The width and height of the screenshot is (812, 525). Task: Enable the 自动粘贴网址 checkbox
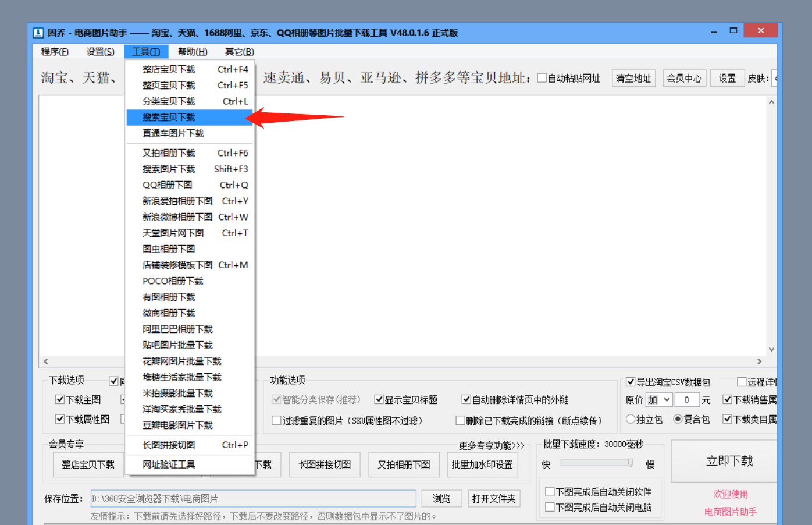point(541,77)
